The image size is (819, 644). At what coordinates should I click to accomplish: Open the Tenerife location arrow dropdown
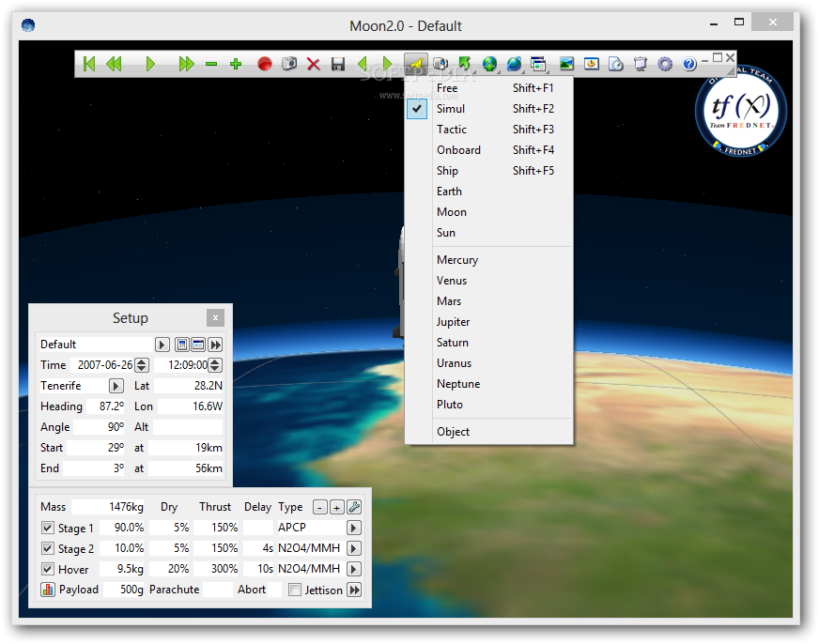[116, 386]
